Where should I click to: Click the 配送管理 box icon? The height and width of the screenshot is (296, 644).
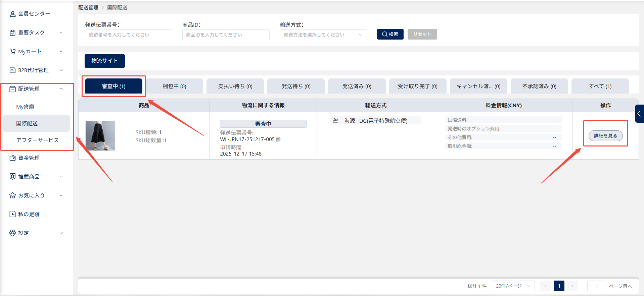pos(12,89)
